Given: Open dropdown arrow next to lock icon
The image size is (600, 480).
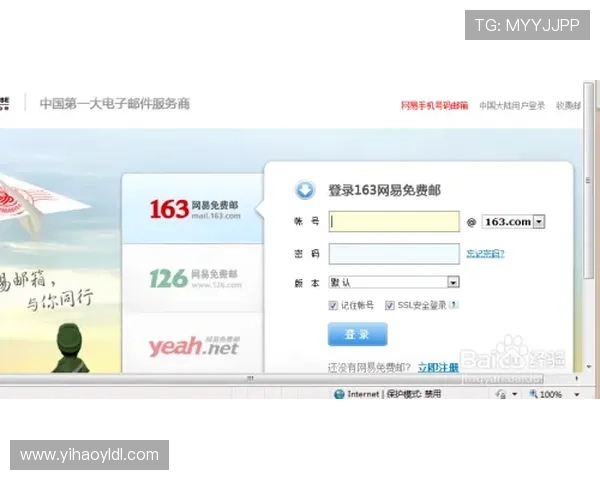Looking at the screenshot, I should click(x=515, y=394).
